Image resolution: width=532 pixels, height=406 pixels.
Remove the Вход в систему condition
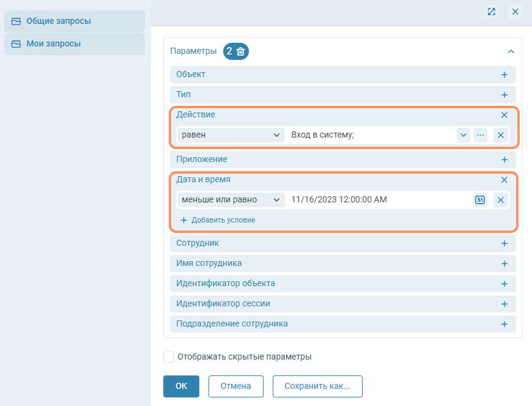tap(500, 135)
